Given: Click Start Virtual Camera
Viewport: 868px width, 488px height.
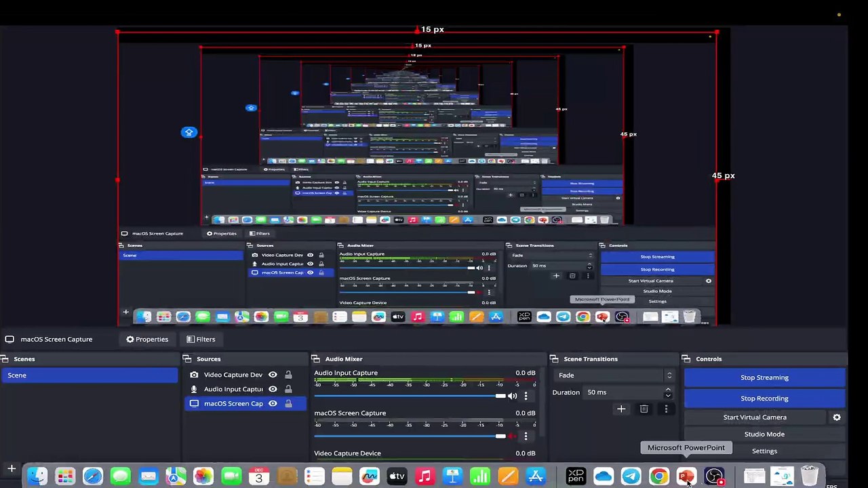Looking at the screenshot, I should (x=755, y=418).
